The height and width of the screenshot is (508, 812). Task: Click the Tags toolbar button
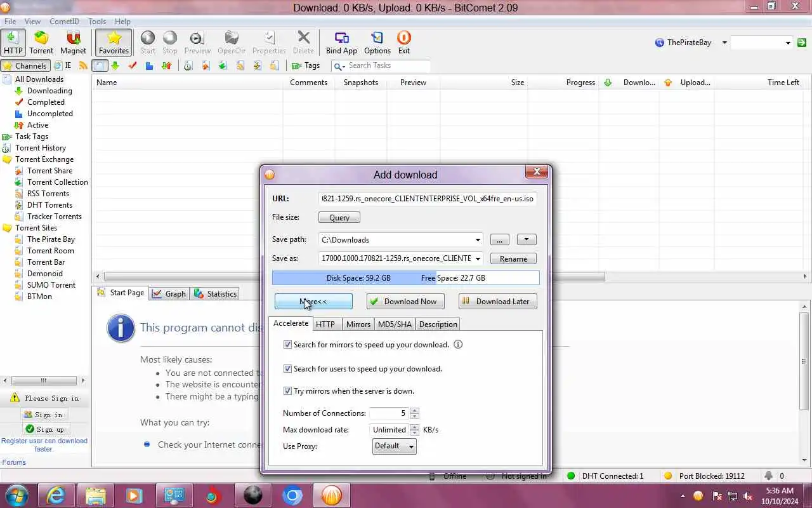(x=306, y=65)
